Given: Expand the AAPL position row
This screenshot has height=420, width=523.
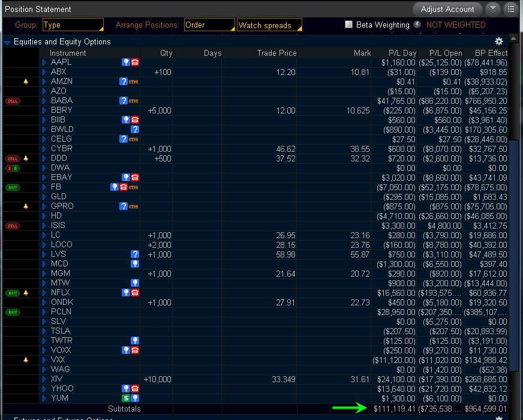Looking at the screenshot, I should (44, 62).
